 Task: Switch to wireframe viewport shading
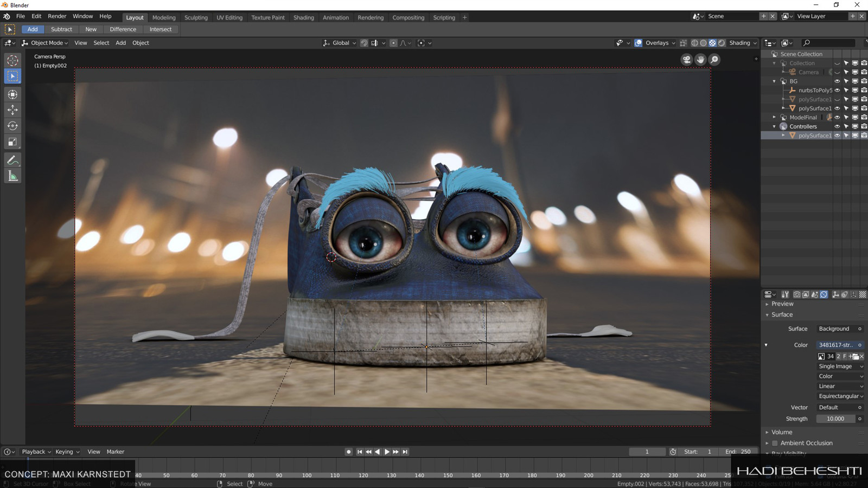(694, 43)
